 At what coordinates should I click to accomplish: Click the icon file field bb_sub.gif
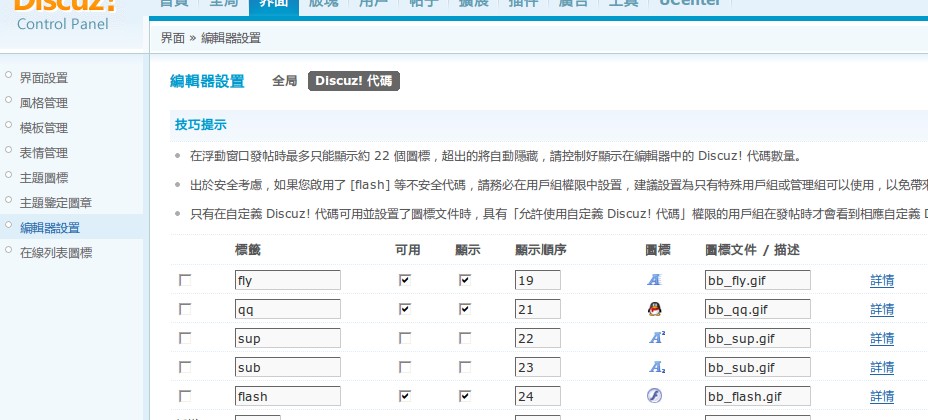[x=758, y=367]
